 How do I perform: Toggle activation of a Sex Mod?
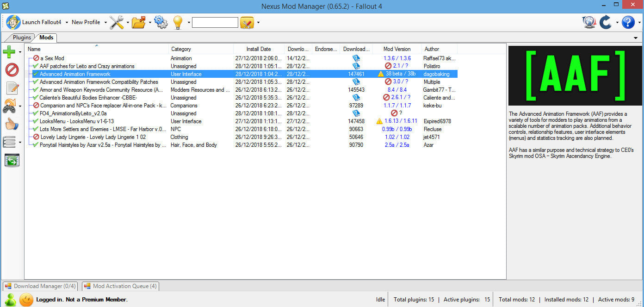point(36,58)
